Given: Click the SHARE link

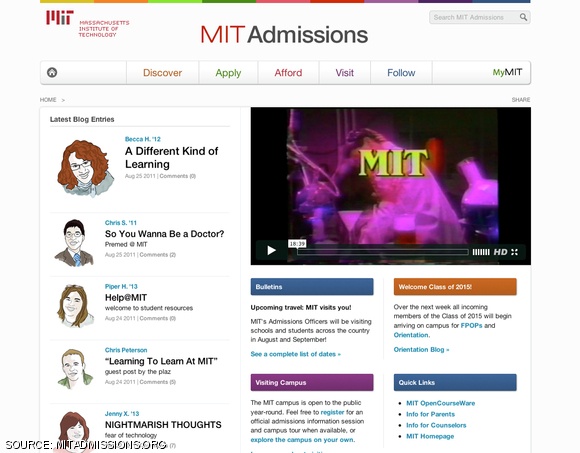Looking at the screenshot, I should coord(521,100).
